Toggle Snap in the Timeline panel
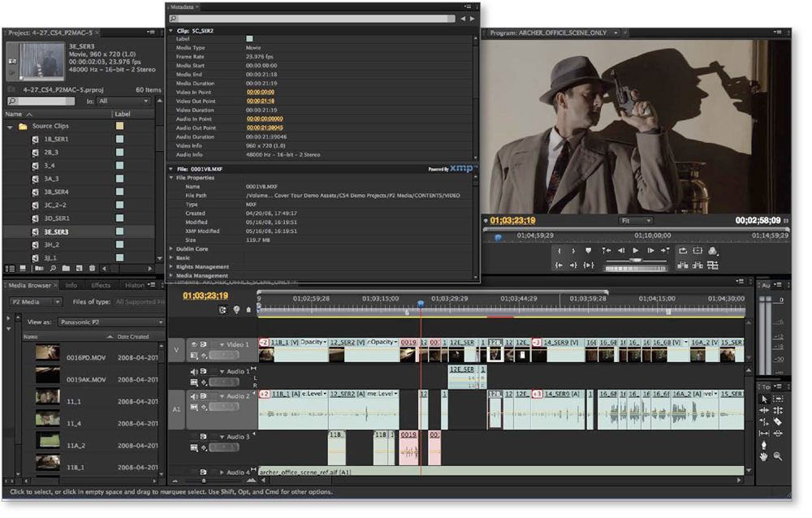 [222, 310]
